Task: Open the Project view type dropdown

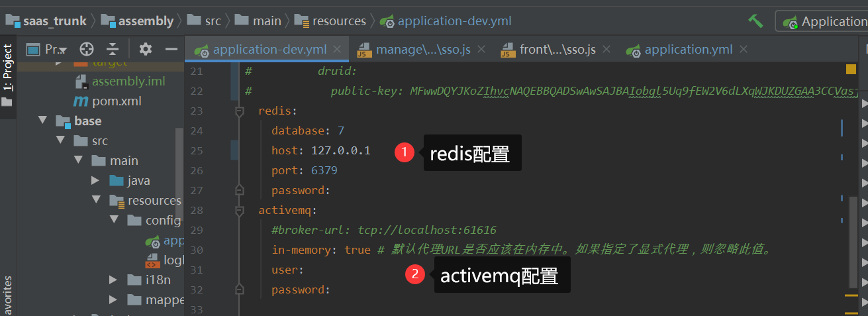Action: [46, 49]
